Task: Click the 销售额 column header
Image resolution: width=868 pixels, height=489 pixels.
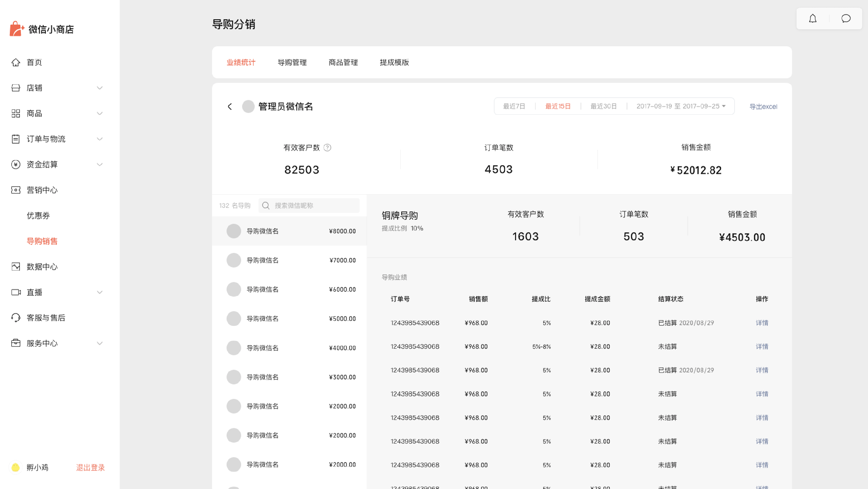Action: 478,299
